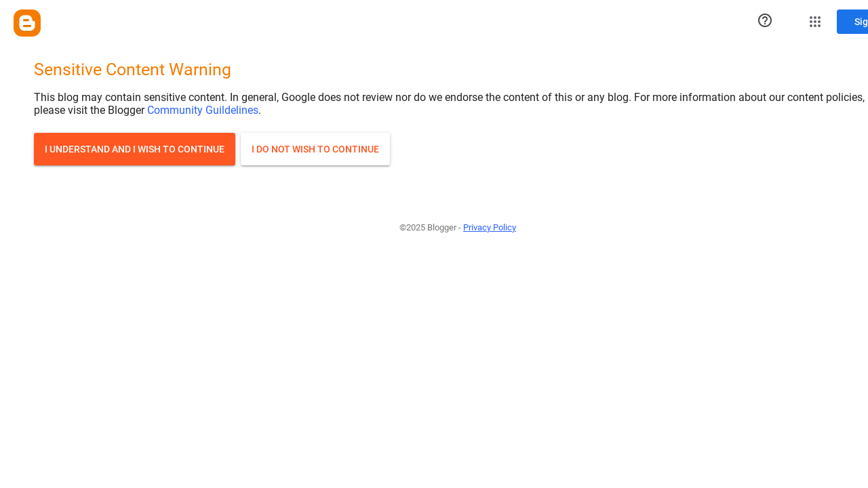The image size is (868, 488).
Task: Click the Sensitive Content Warning heading
Action: tap(132, 70)
